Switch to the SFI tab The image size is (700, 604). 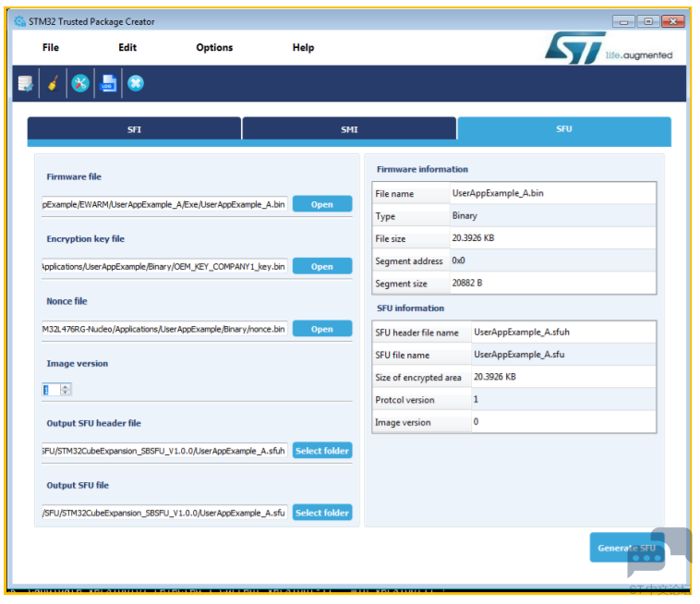pos(134,129)
